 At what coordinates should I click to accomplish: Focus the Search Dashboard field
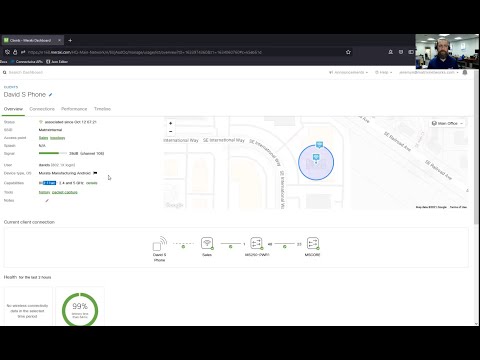coord(26,72)
